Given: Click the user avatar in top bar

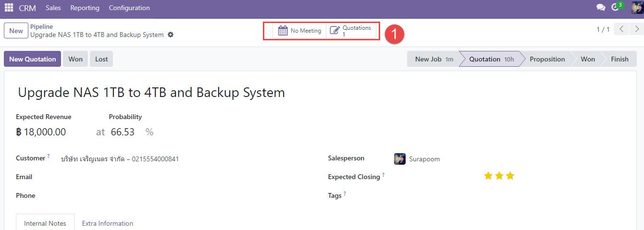Looking at the screenshot, I should tap(636, 8).
